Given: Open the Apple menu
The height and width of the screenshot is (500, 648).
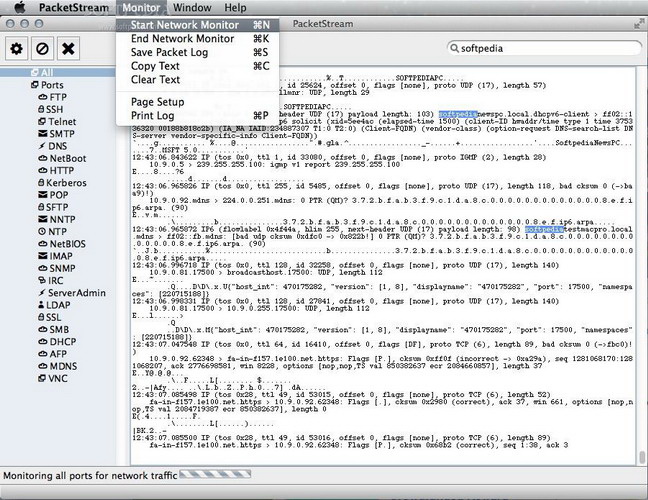Looking at the screenshot, I should click(19, 7).
